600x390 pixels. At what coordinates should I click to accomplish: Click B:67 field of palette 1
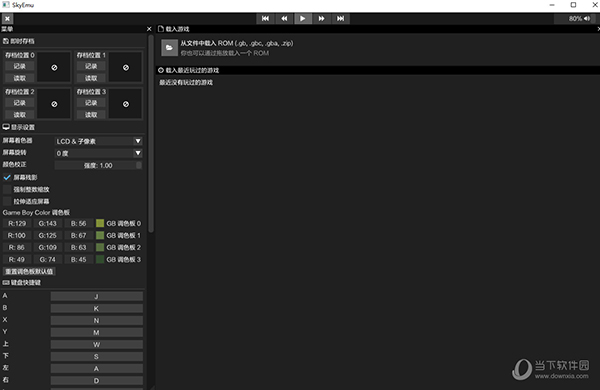(x=78, y=235)
